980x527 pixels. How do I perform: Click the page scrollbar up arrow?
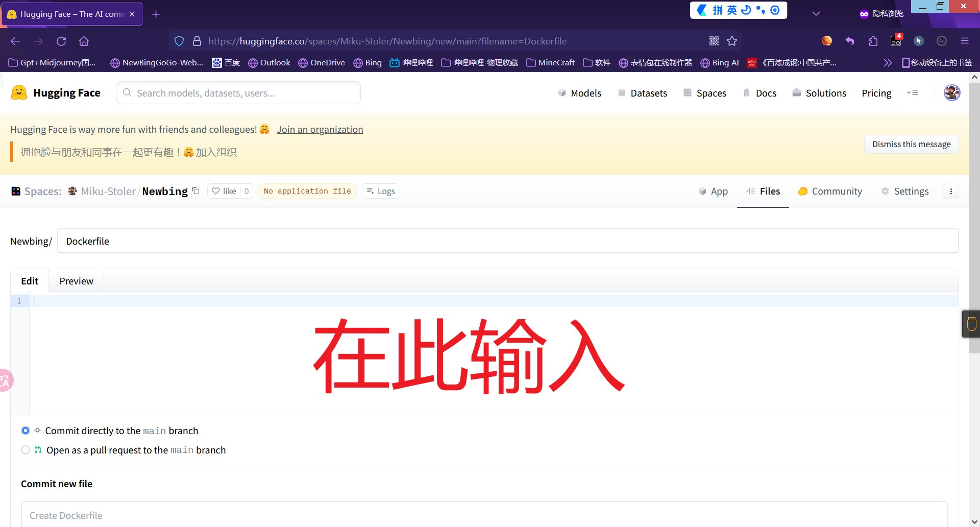pos(974,78)
